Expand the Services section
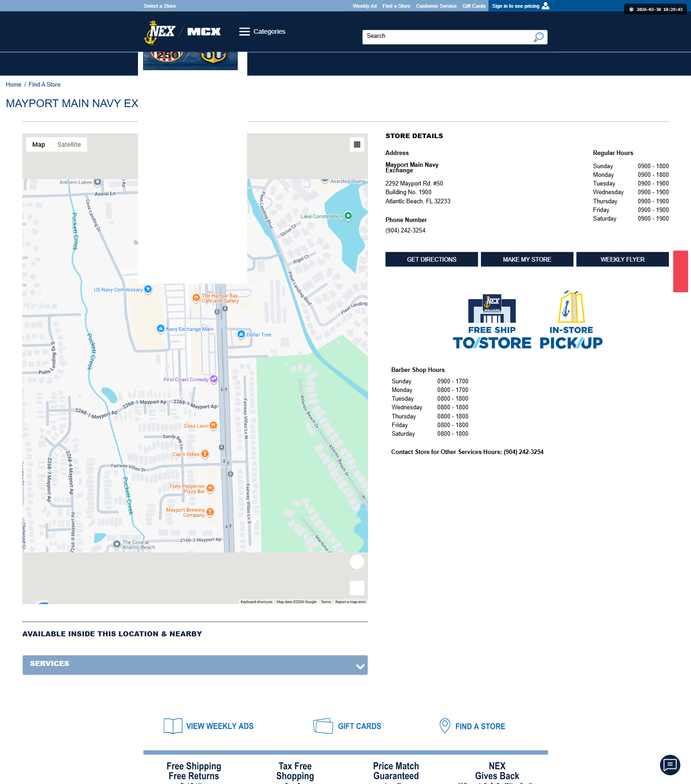691x784 pixels. click(195, 665)
